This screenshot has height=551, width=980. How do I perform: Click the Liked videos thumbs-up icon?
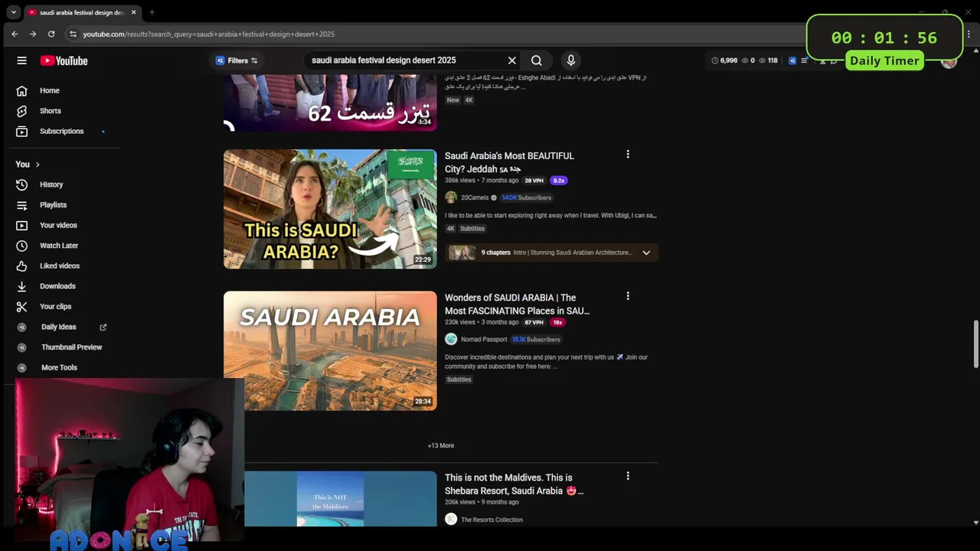21,266
